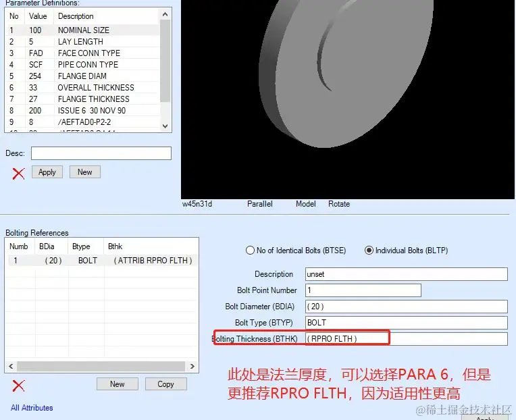The width and height of the screenshot is (516, 420).
Task: Click the Bolt Point Number field
Action: [x=363, y=290]
